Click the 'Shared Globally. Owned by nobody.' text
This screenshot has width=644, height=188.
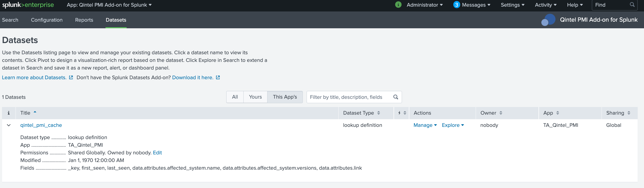[110, 153]
